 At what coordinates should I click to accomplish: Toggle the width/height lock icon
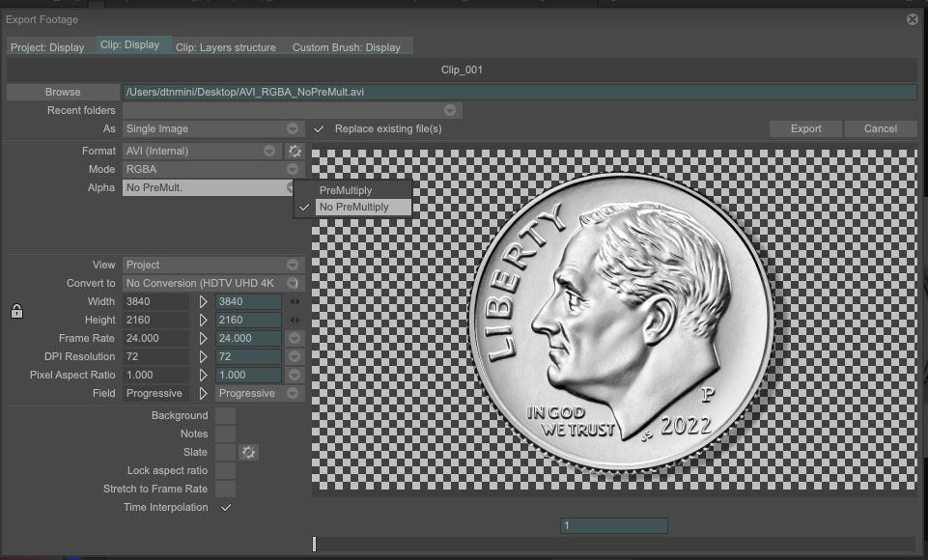coord(16,311)
